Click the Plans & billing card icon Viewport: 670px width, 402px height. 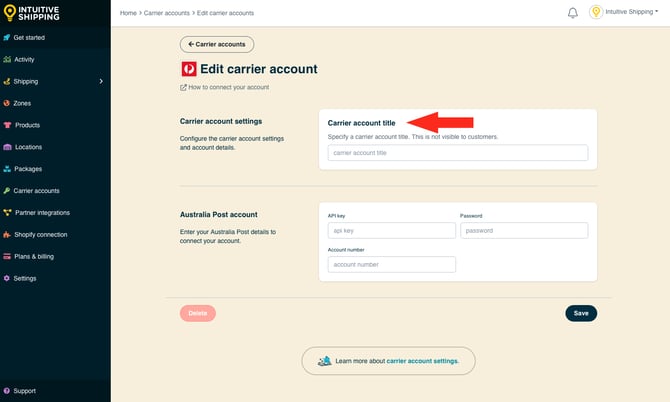click(x=7, y=256)
